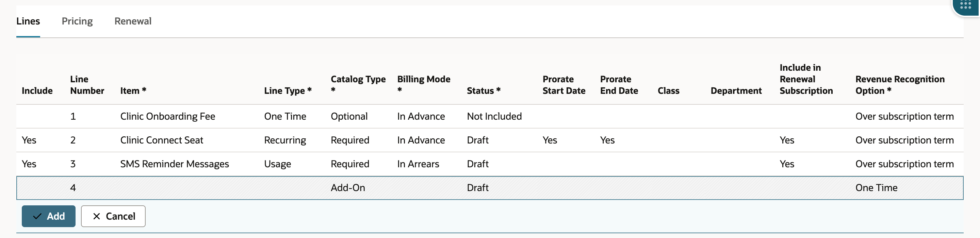Screen dimensions: 980x238
Task: Switch to the Lines tab
Action: (28, 21)
